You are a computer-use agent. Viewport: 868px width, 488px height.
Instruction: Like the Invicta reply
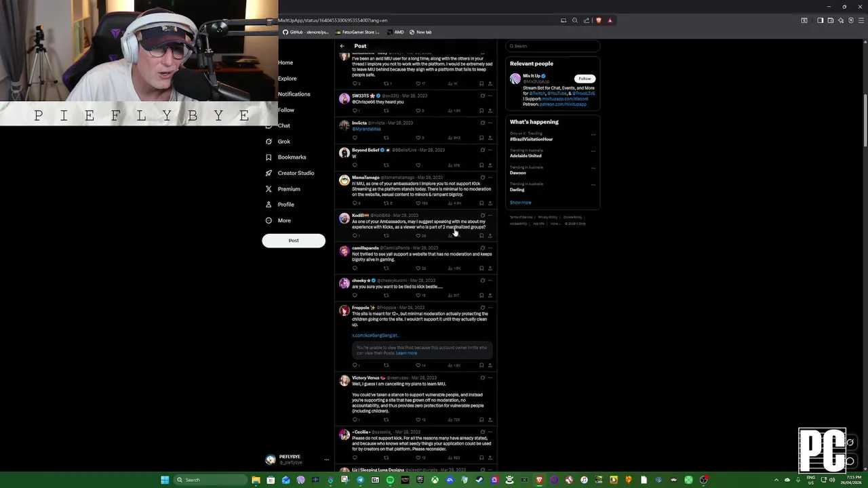(418, 138)
